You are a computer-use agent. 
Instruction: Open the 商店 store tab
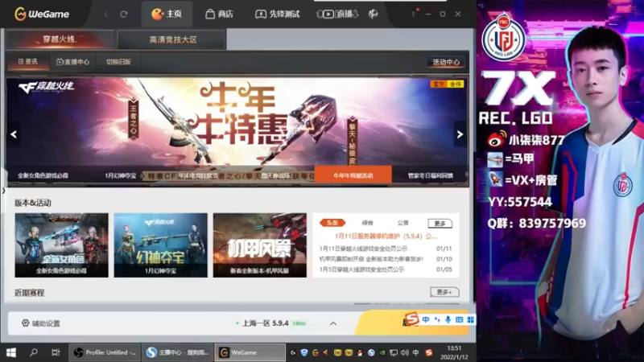click(x=219, y=14)
